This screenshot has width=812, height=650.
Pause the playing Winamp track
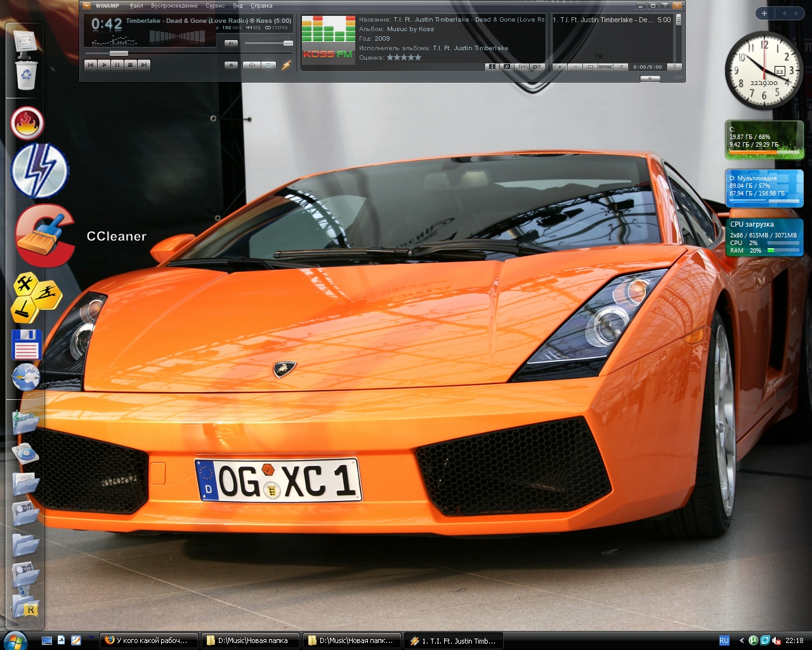117,65
